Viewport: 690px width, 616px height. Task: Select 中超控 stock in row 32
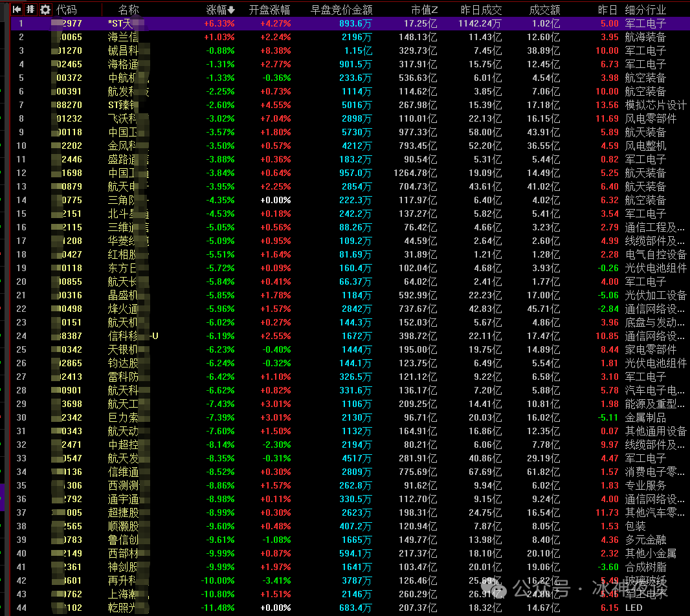(x=123, y=445)
